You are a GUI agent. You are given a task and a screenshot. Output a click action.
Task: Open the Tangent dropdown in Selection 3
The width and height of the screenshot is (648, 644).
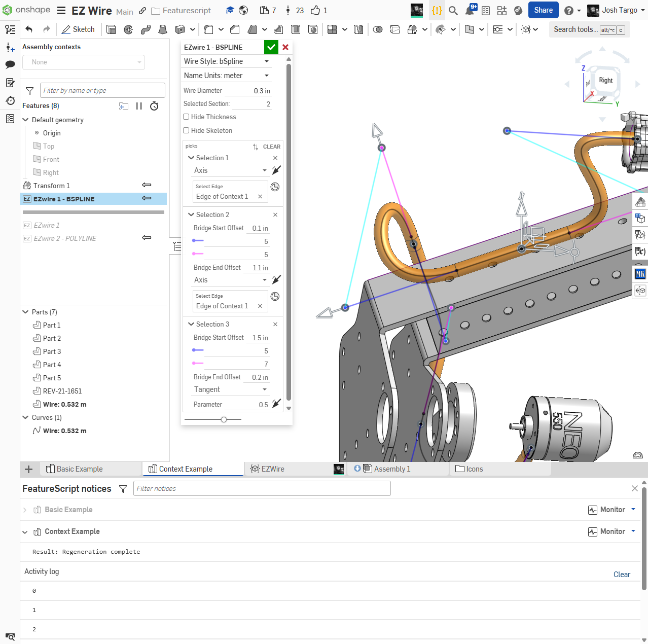tap(230, 389)
